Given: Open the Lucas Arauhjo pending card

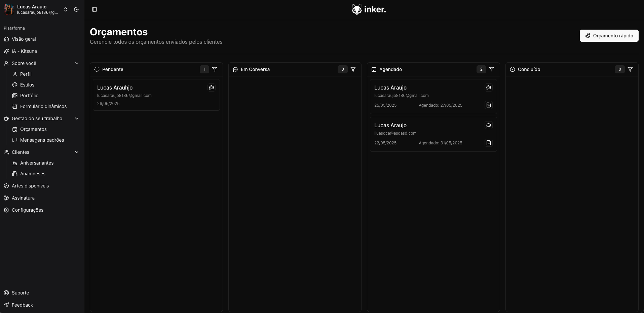Looking at the screenshot, I should (x=156, y=95).
